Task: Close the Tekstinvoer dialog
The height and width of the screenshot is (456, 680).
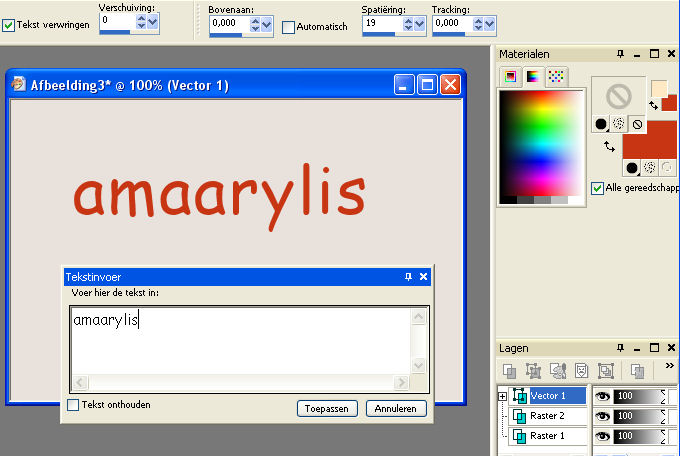Action: pos(424,276)
